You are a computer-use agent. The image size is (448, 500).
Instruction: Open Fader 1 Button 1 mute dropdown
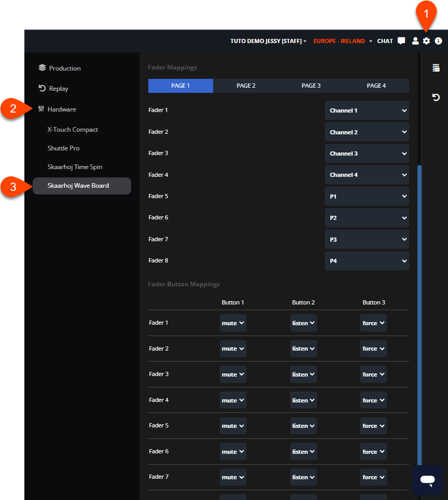(x=233, y=323)
